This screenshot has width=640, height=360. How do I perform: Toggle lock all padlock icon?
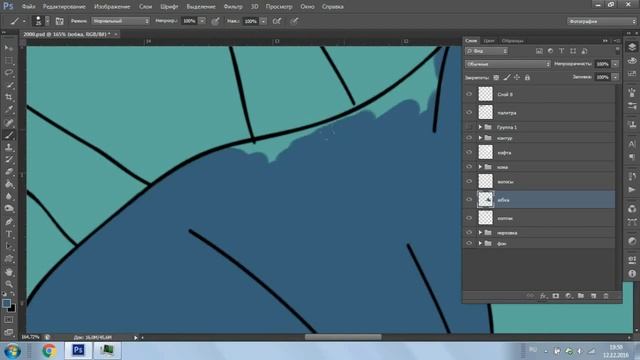[x=527, y=77]
